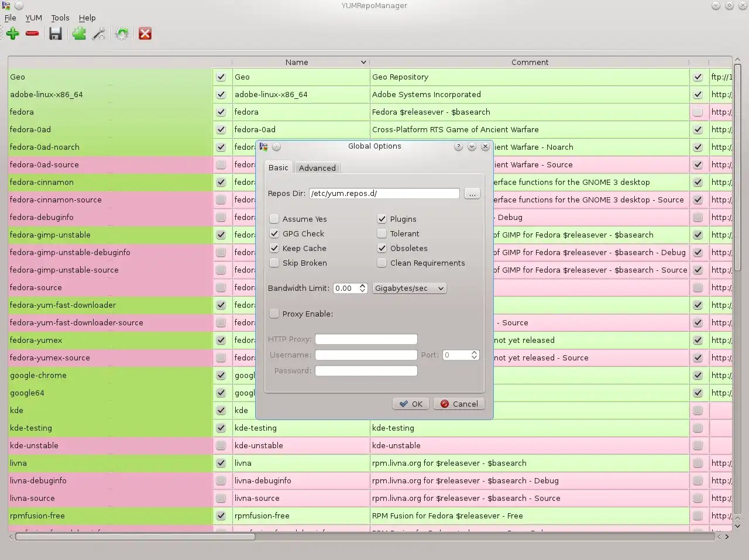The width and height of the screenshot is (749, 560).
Task: Select the "fedora-yumex-source" row header
Action: click(110, 358)
